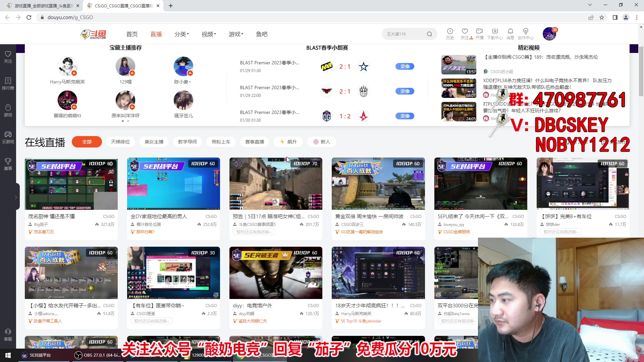The image size is (644, 362).
Task: Open the 全DY家庭地位最高的男人 stream thumbnail
Action: tap(173, 184)
